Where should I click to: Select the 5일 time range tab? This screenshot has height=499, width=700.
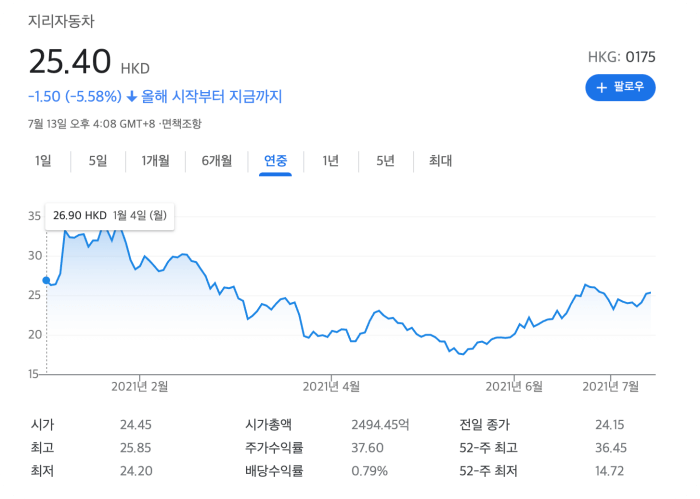pyautogui.click(x=98, y=161)
